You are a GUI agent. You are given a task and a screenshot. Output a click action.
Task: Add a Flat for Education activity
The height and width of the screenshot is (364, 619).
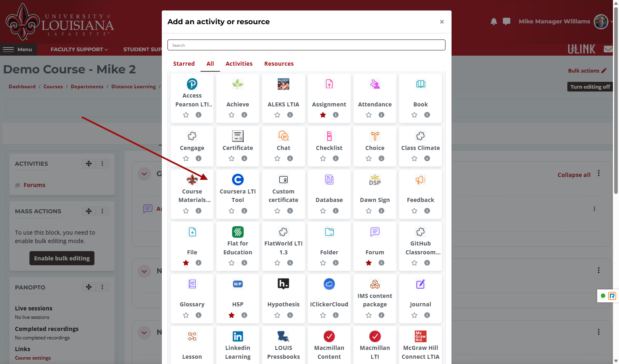pyautogui.click(x=238, y=246)
